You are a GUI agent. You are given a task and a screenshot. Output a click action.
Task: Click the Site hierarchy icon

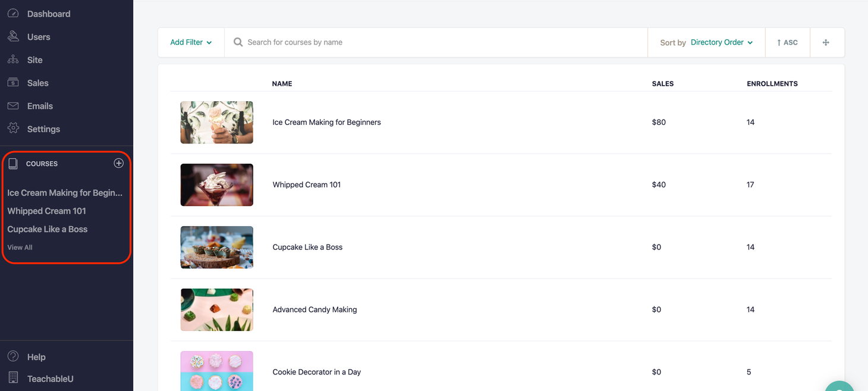point(13,60)
